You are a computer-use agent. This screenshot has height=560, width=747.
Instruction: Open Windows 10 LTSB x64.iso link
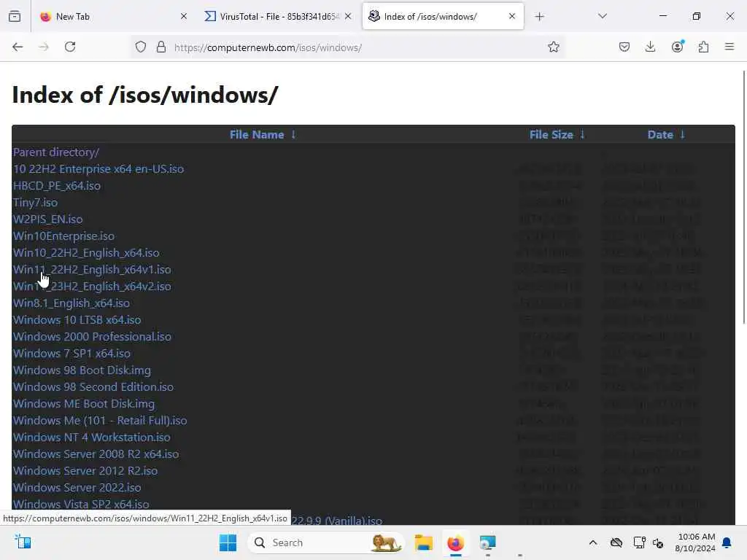[77, 320]
